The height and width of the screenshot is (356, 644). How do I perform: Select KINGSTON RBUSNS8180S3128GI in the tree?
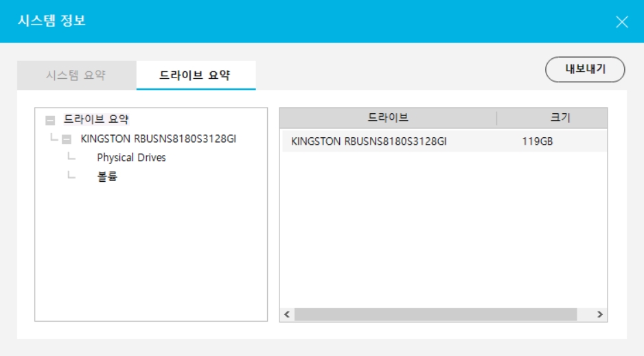[158, 139]
